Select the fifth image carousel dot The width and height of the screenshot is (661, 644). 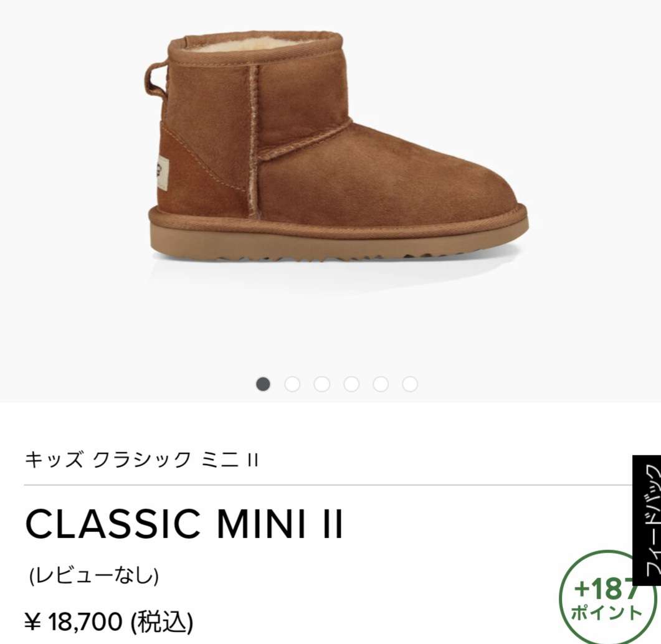click(381, 384)
